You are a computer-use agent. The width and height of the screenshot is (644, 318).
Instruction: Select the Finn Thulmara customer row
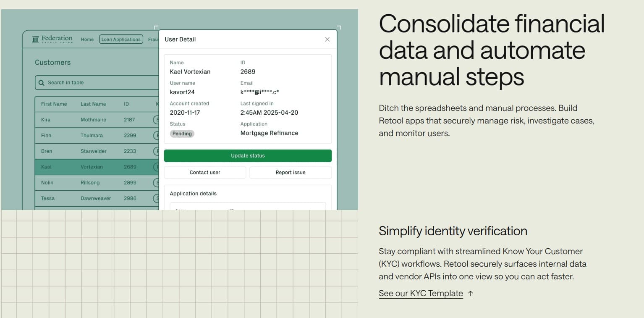click(97, 136)
